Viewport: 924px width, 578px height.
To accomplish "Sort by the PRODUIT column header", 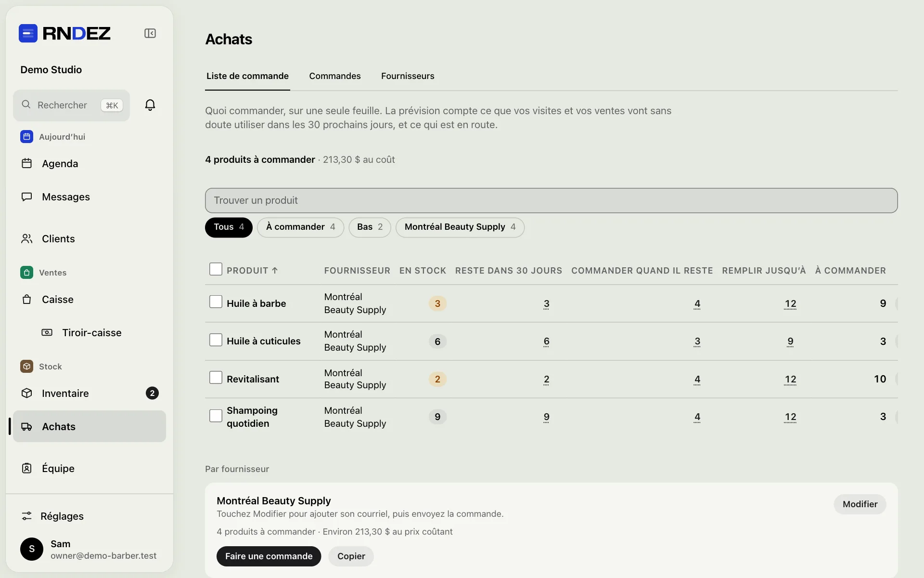I will click(252, 271).
